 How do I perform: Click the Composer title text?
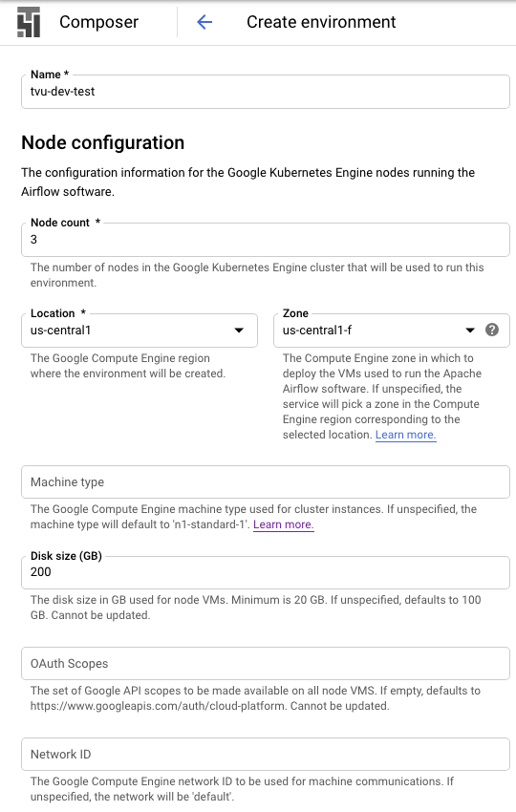[x=99, y=22]
